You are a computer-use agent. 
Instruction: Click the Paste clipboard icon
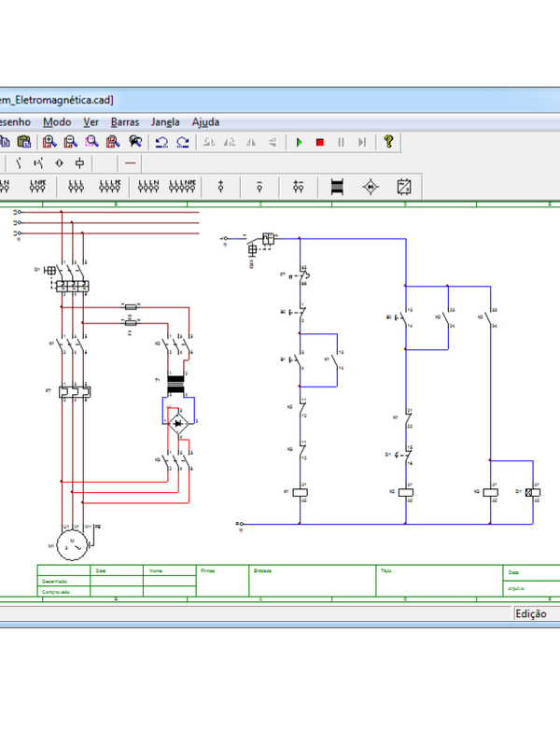[24, 142]
